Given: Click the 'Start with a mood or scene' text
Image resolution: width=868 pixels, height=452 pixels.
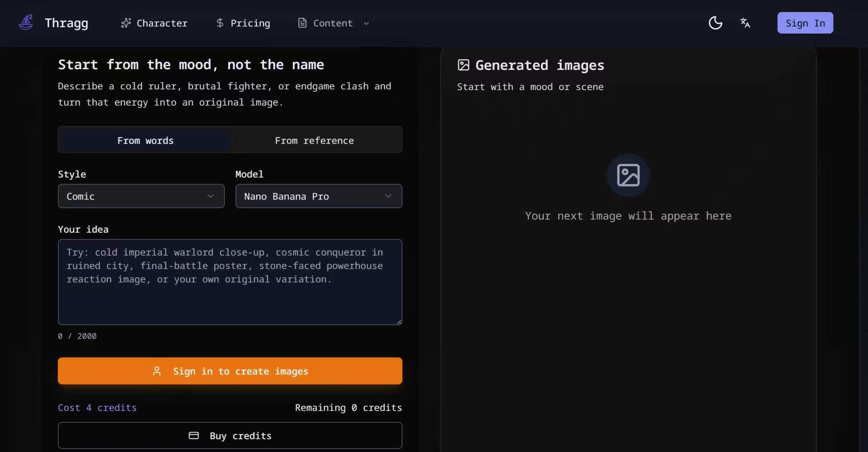Looking at the screenshot, I should pos(530,87).
